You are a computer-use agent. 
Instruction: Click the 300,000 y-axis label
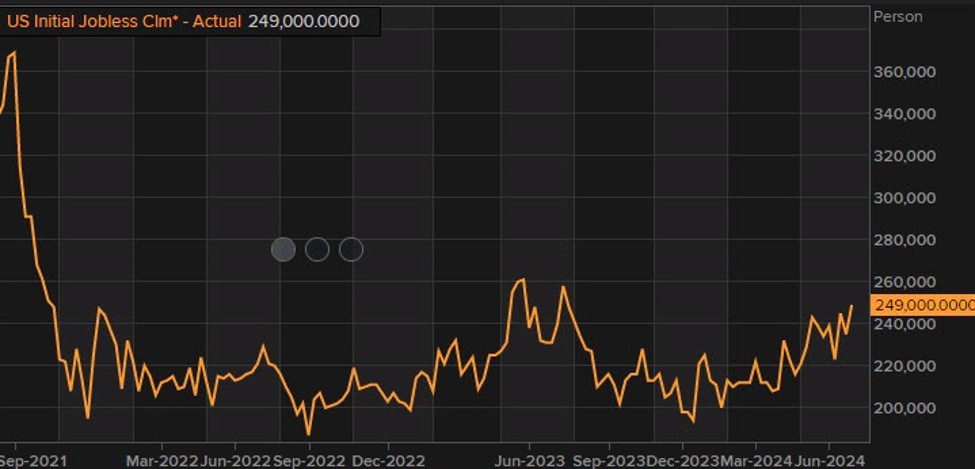pyautogui.click(x=904, y=198)
